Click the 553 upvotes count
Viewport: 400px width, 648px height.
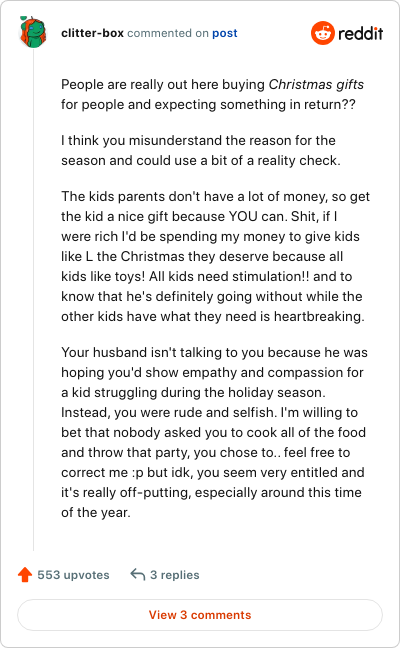(x=74, y=575)
